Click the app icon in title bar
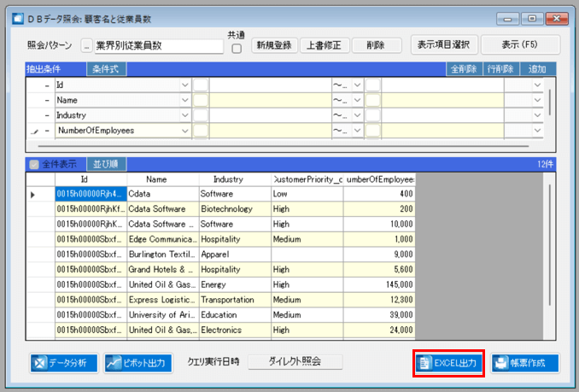579x392 pixels. point(18,19)
